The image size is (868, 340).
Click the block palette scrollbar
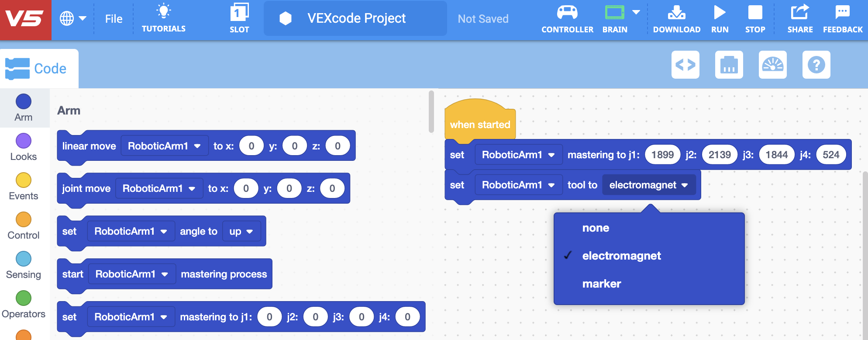[431, 111]
